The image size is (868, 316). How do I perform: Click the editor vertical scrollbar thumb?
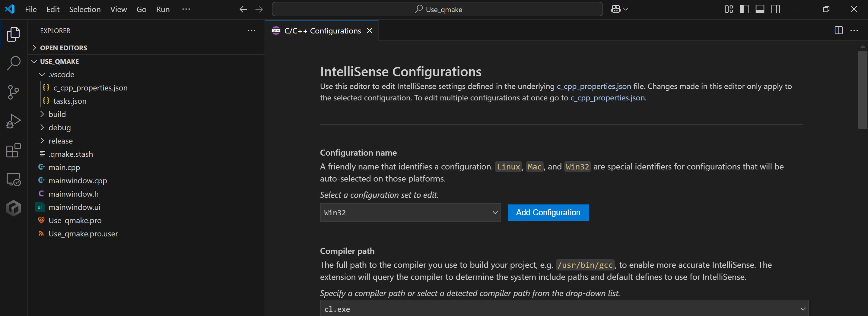click(x=862, y=89)
